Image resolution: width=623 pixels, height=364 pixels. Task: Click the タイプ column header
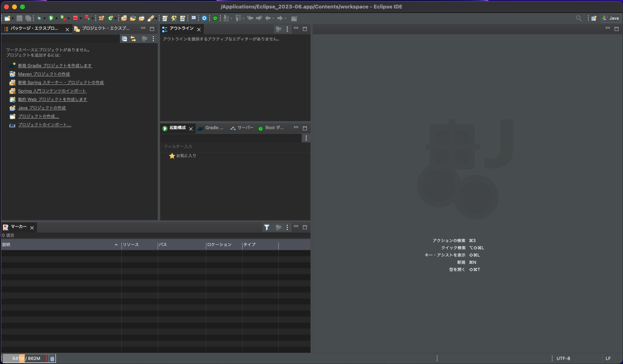tap(260, 245)
